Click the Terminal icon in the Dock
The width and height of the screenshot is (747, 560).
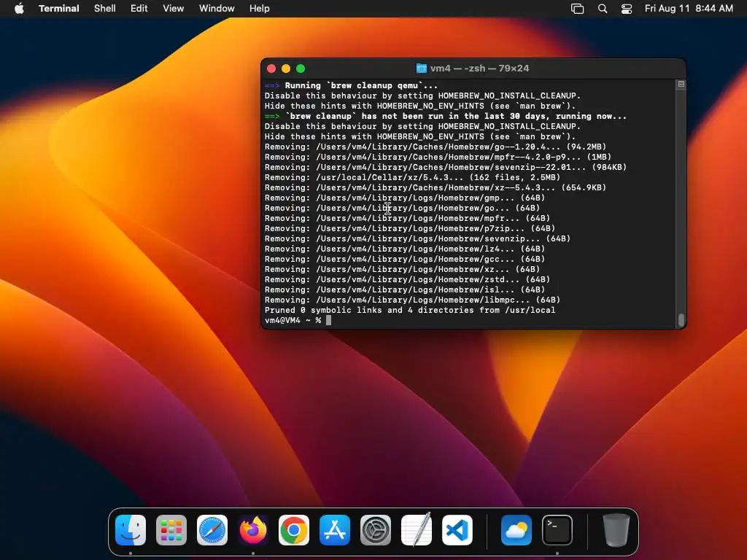tap(557, 530)
